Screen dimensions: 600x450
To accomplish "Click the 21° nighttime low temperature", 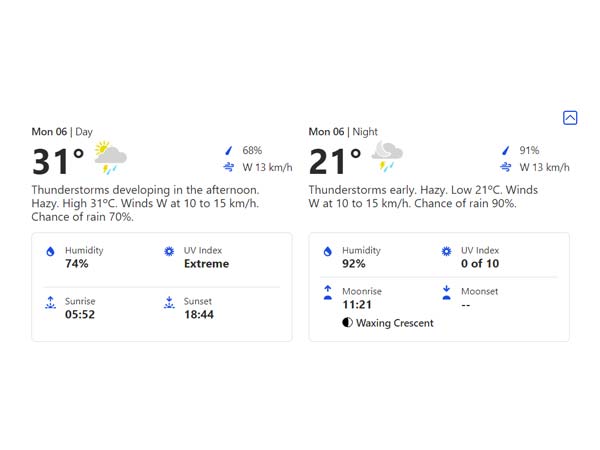I will (335, 161).
